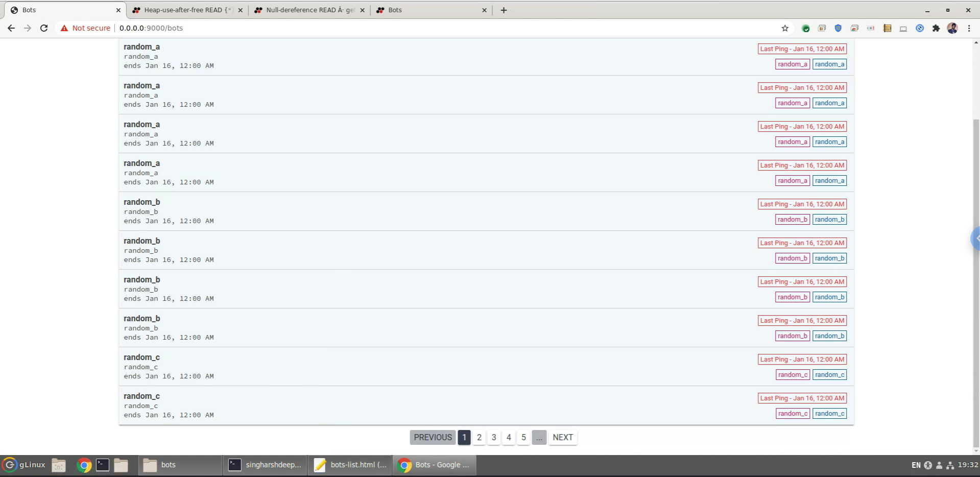The image size is (980, 477).
Task: Switch to the first Bots tab
Action: click(65, 10)
